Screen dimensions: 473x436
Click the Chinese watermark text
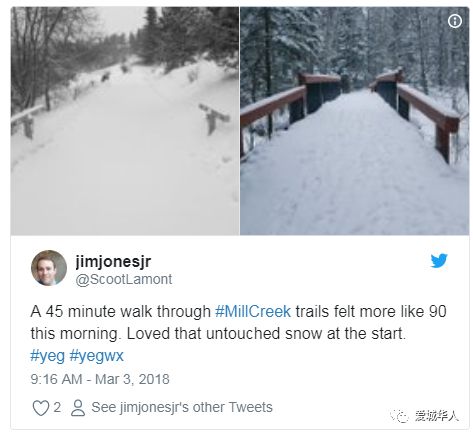[x=437, y=416]
